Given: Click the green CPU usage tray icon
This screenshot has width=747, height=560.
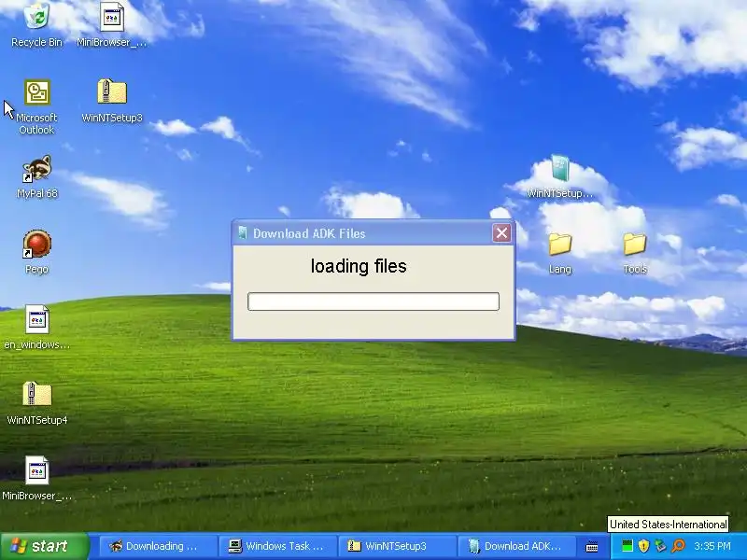Looking at the screenshot, I should click(627, 546).
